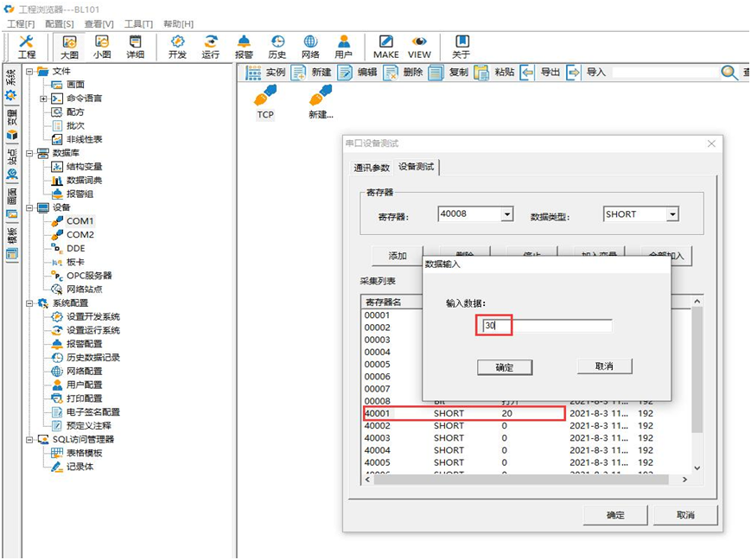Open the 工具[T] menu
The width and height of the screenshot is (751, 560).
[x=138, y=23]
